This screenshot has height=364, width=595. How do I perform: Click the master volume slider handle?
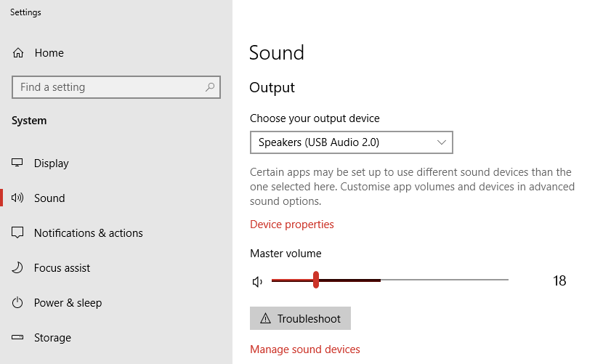tap(316, 280)
